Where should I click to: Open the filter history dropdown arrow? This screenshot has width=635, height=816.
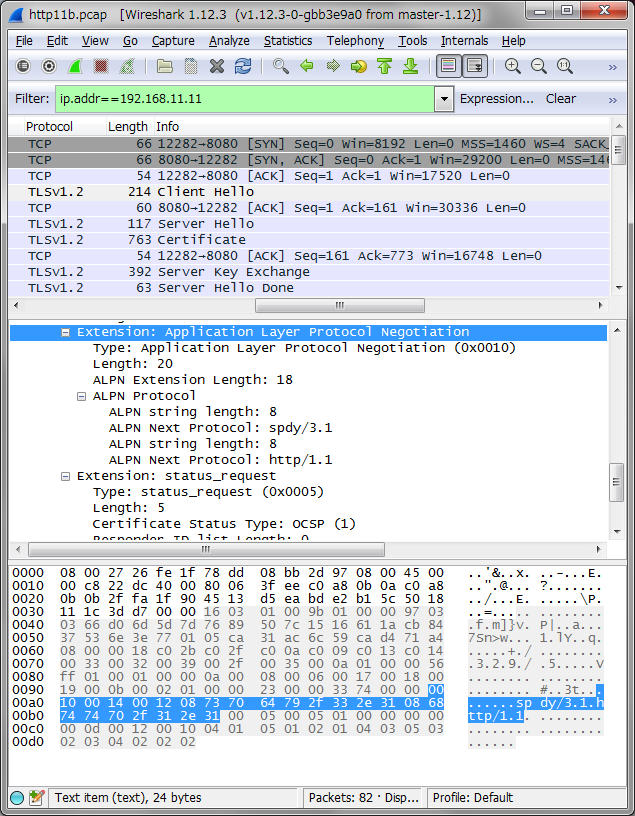tap(444, 99)
